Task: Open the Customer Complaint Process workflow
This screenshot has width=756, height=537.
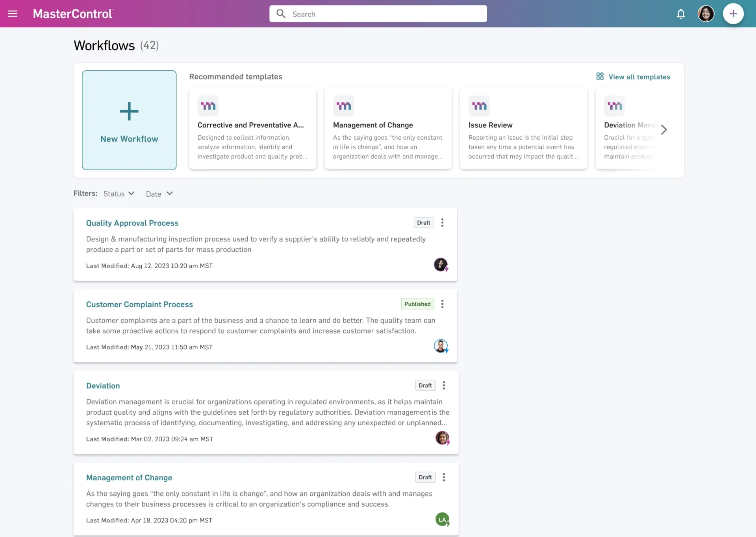Action: [x=139, y=304]
